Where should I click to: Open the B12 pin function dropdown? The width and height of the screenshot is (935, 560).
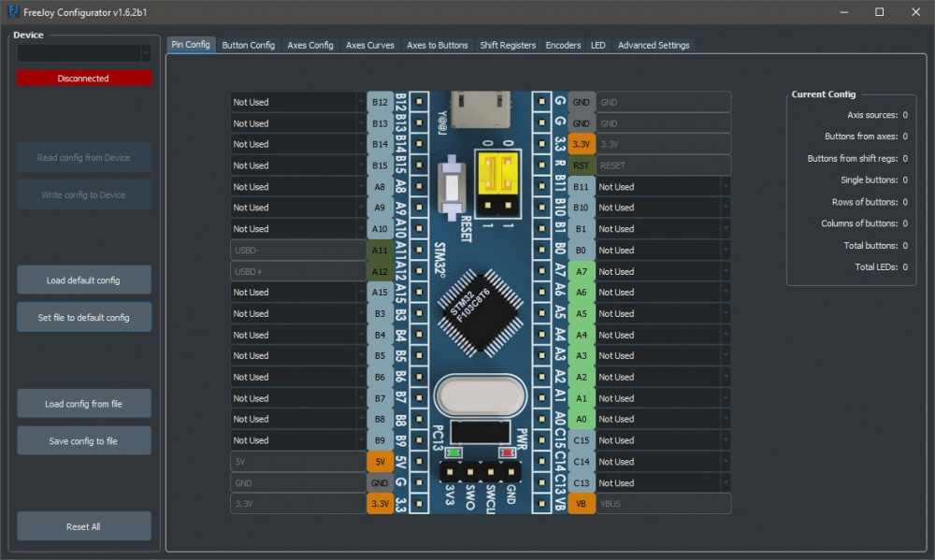(298, 102)
